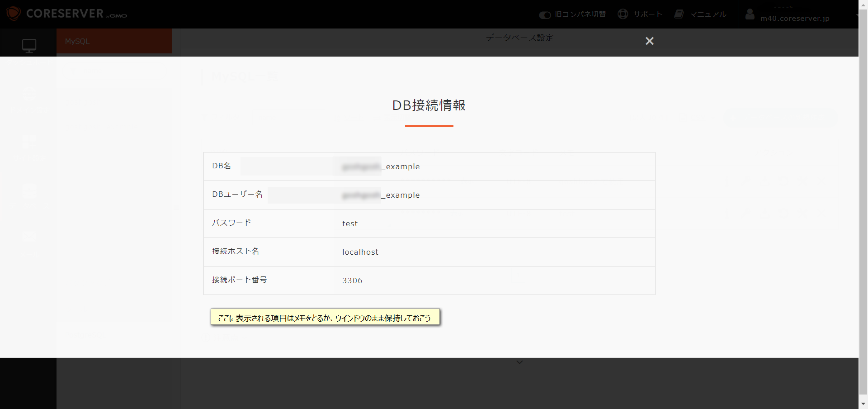This screenshot has height=409, width=868.
Task: Click the DB名 _example value
Action: (381, 166)
